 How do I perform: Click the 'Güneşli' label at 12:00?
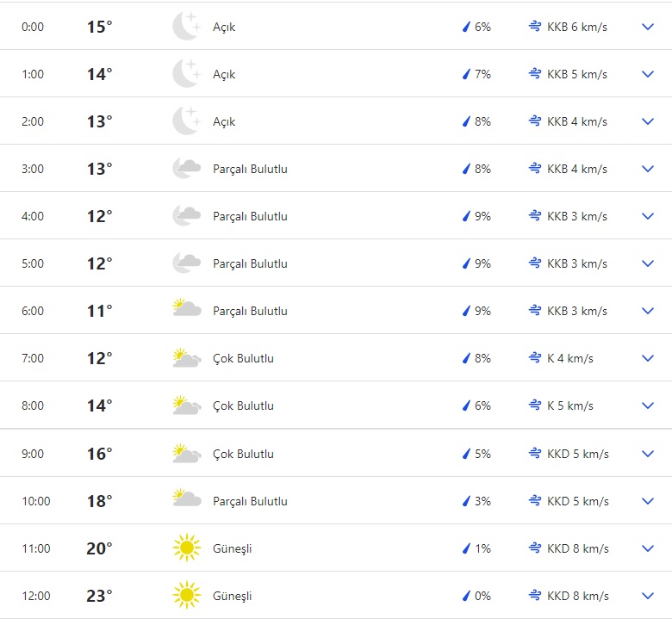click(x=233, y=596)
